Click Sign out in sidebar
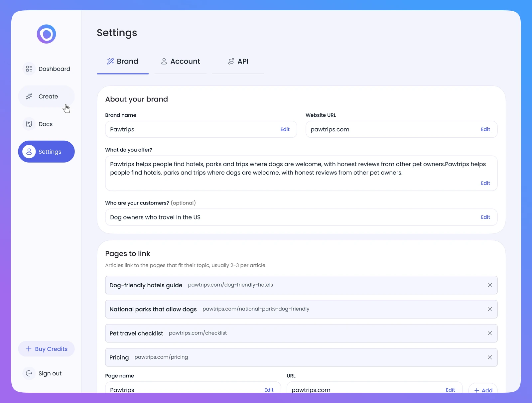The image size is (532, 403). [x=46, y=373]
